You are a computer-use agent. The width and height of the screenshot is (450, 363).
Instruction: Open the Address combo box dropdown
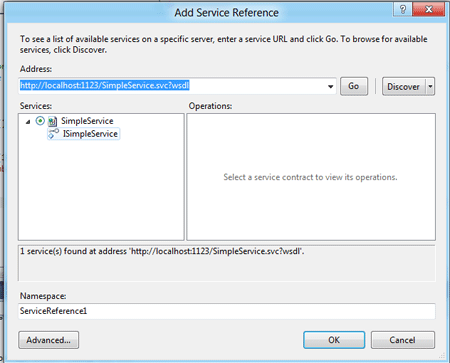[x=330, y=86]
